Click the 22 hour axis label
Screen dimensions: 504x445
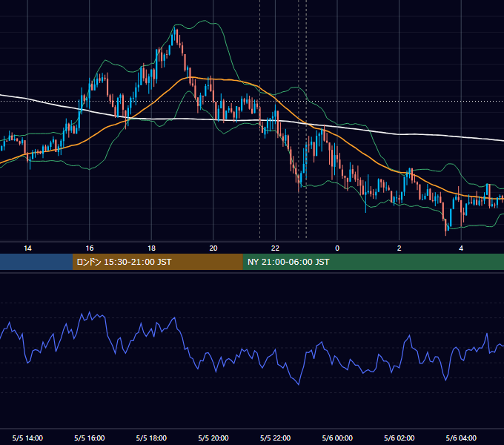(275, 248)
